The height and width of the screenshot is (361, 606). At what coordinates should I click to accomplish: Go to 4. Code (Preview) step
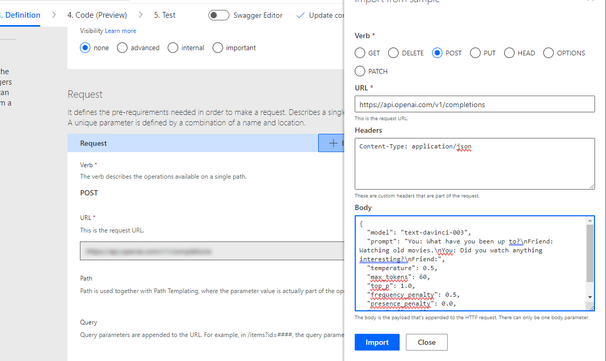(x=97, y=15)
